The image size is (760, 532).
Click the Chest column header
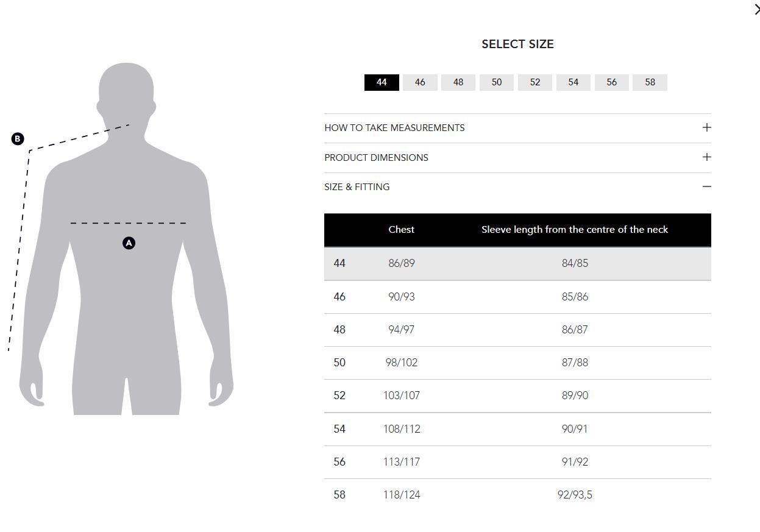tap(401, 230)
